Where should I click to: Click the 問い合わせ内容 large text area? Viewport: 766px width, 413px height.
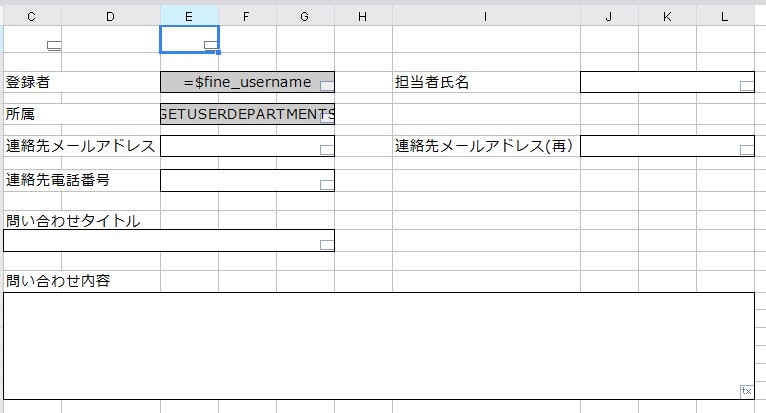click(379, 346)
